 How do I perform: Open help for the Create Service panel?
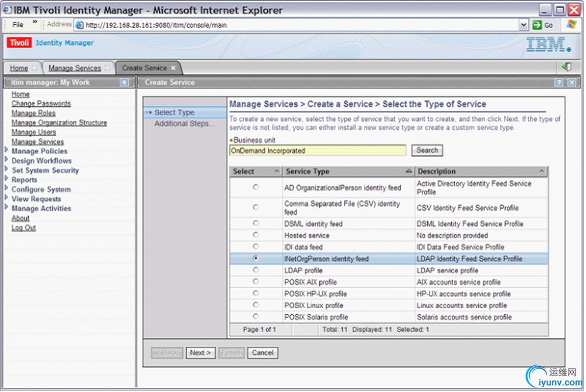coord(558,83)
